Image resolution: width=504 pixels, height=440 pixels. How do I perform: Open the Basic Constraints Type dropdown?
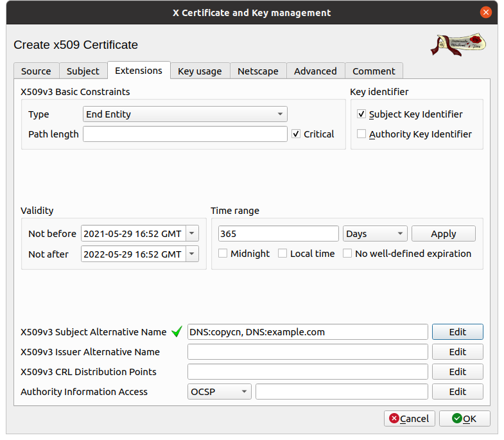click(185, 114)
